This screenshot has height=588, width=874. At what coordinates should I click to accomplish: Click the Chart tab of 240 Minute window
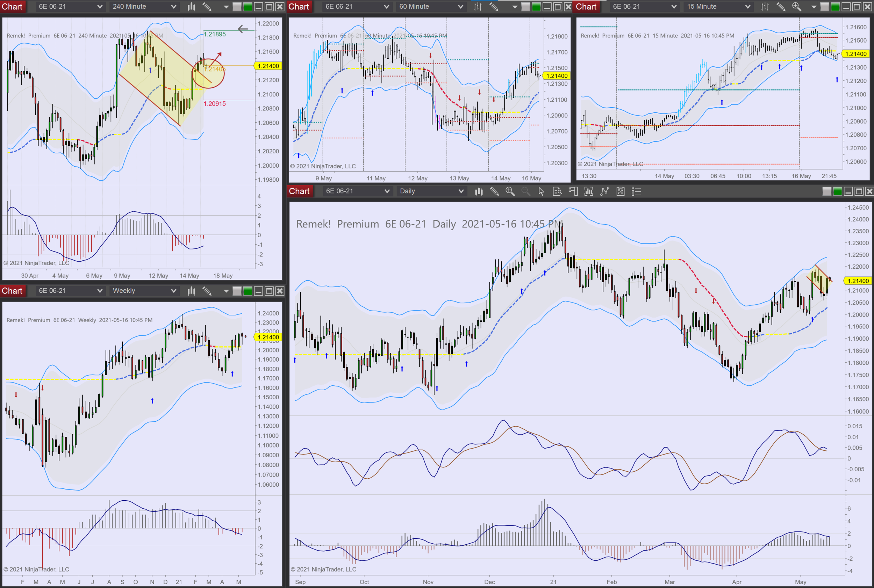pyautogui.click(x=12, y=7)
